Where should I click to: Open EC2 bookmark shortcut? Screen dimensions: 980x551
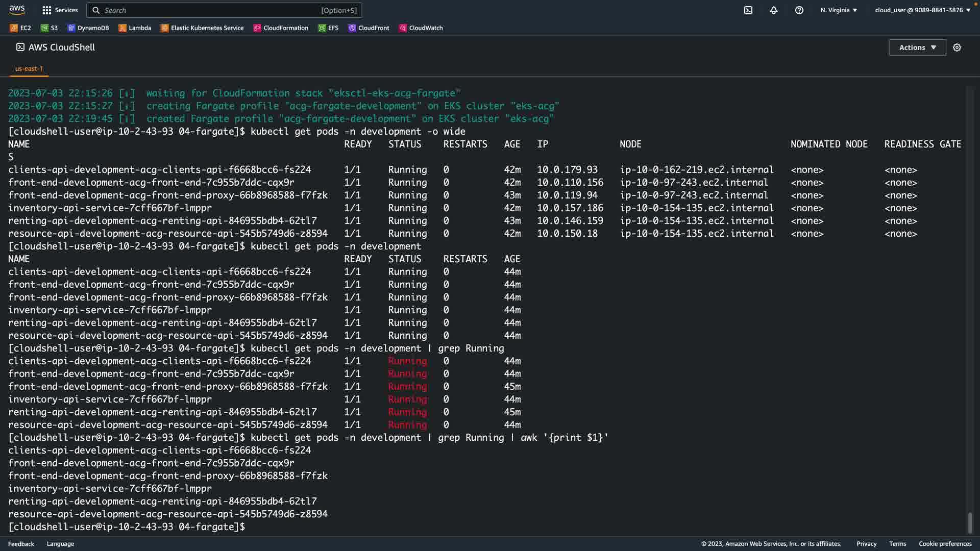click(20, 28)
